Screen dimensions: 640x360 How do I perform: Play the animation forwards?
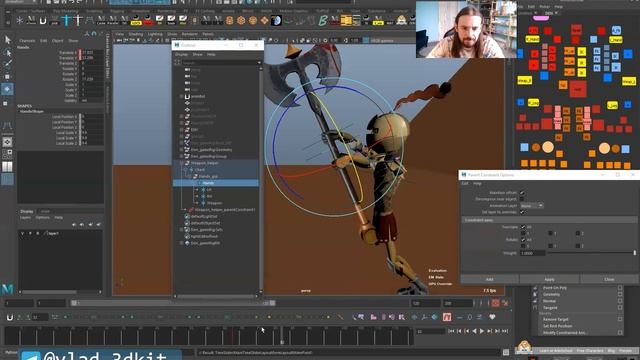482,331
